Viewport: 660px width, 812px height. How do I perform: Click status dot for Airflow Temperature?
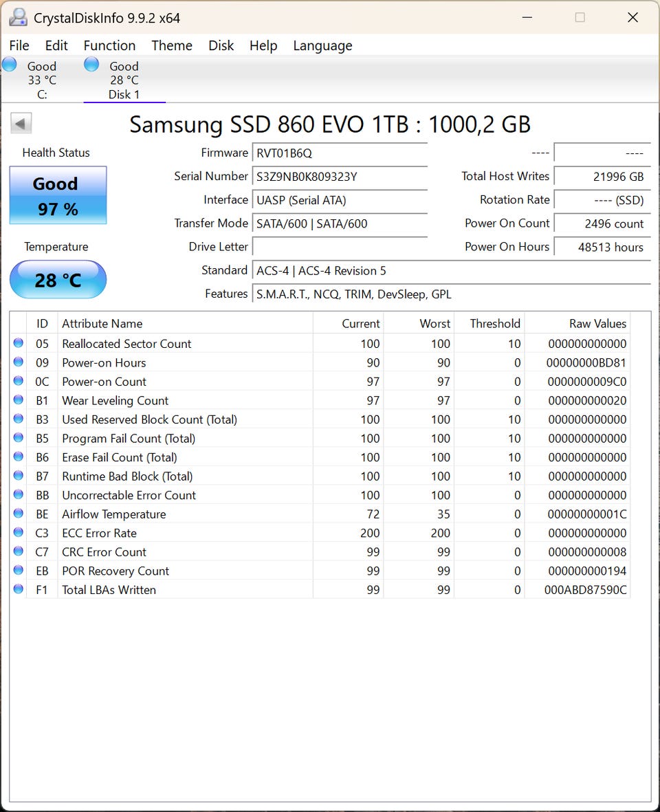tap(18, 513)
